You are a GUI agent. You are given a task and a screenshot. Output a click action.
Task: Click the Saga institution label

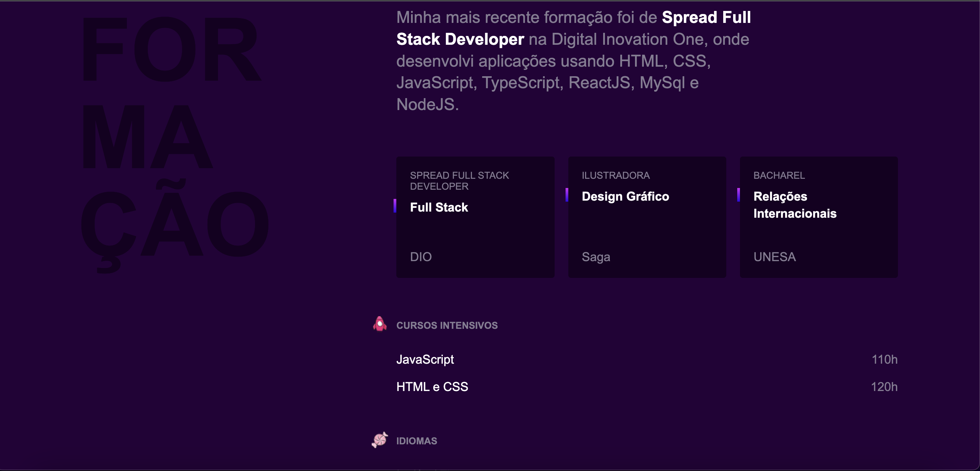[x=596, y=257]
